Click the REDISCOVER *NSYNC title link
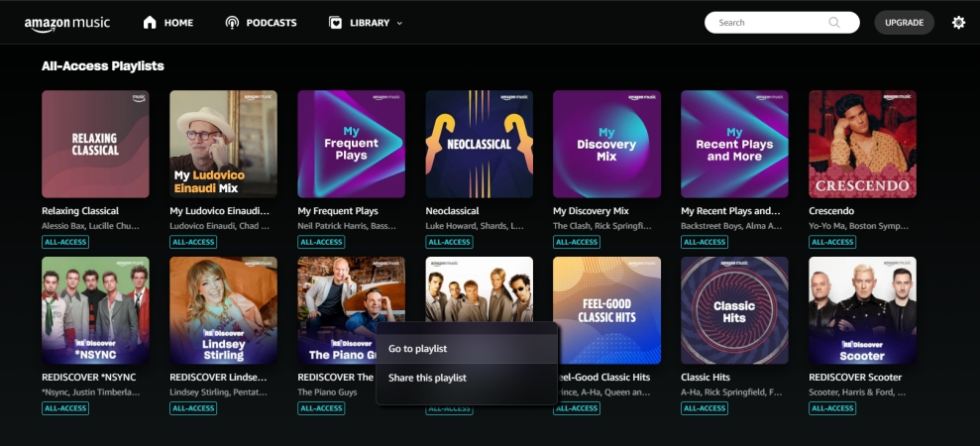Viewport: 980px width, 446px height. click(89, 378)
